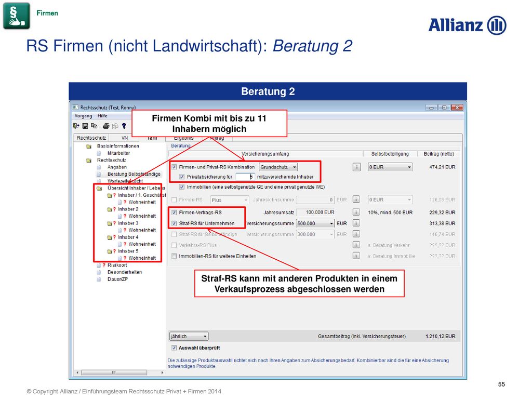
Task: Switch to the Rechtsschutz tab
Action: [91, 138]
